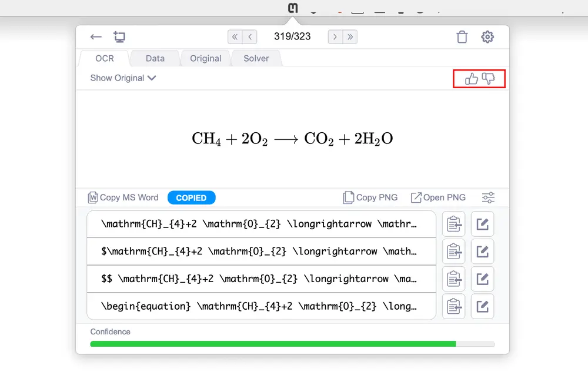Click the 319/323 page counter
The image size is (588, 372).
coord(292,36)
